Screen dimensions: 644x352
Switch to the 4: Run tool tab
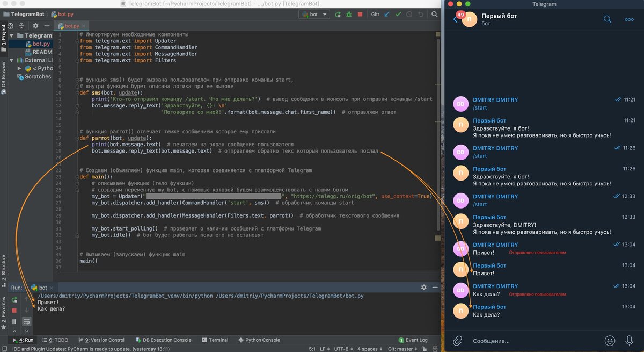[23, 340]
